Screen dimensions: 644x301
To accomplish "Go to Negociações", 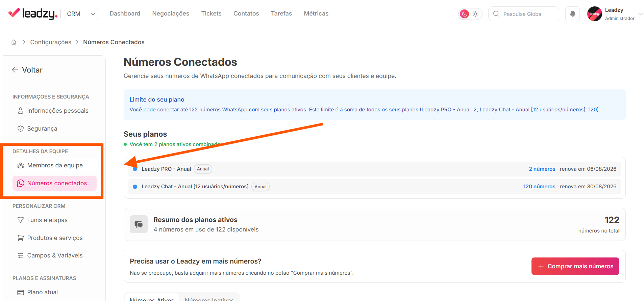I will [x=171, y=13].
